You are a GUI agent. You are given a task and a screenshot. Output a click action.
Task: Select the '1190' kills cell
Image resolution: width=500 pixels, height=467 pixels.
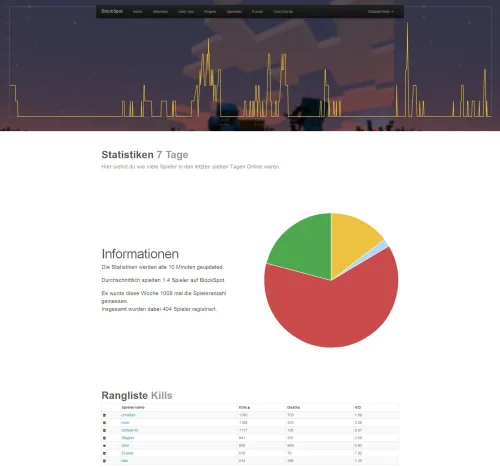point(243,415)
